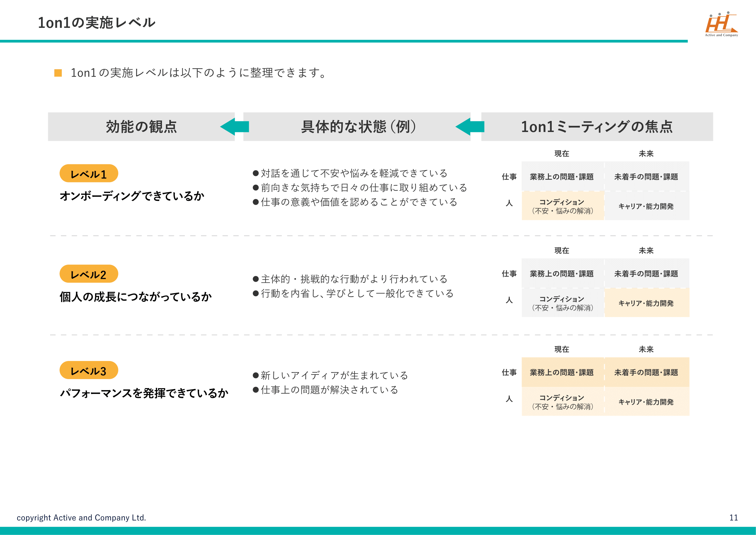The height and width of the screenshot is (535, 756).
Task: Click the teal arrow left of 1on1ミーティングの焦点
Action: (470, 127)
